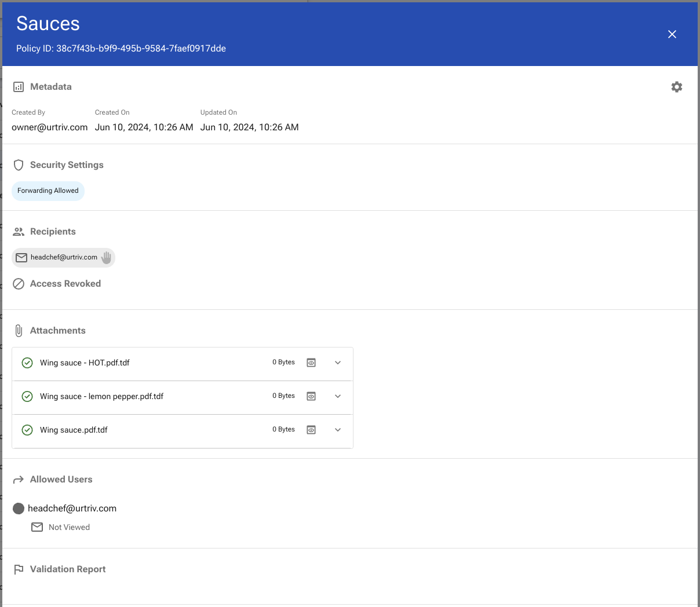Viewport: 700px width, 607px height.
Task: Click the Security Settings shield icon
Action: point(18,164)
